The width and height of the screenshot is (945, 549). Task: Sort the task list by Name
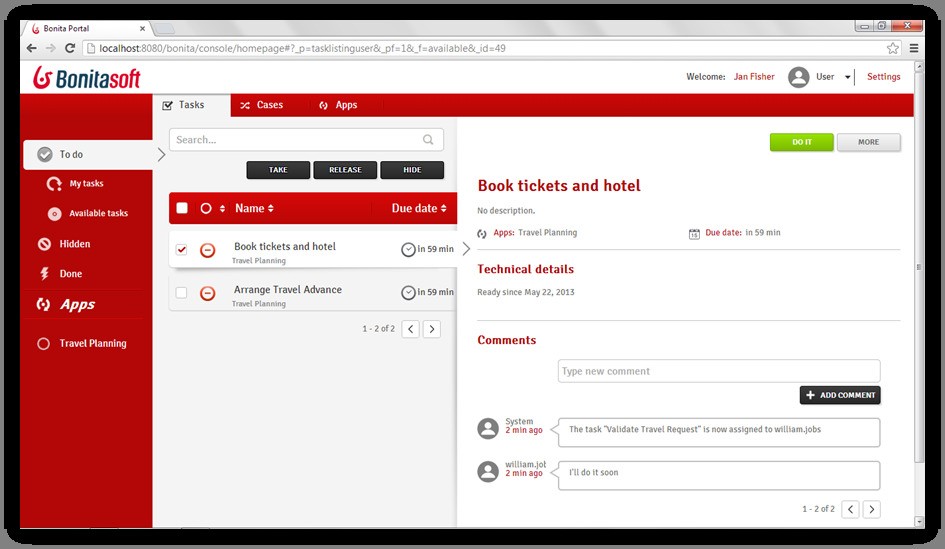[254, 208]
